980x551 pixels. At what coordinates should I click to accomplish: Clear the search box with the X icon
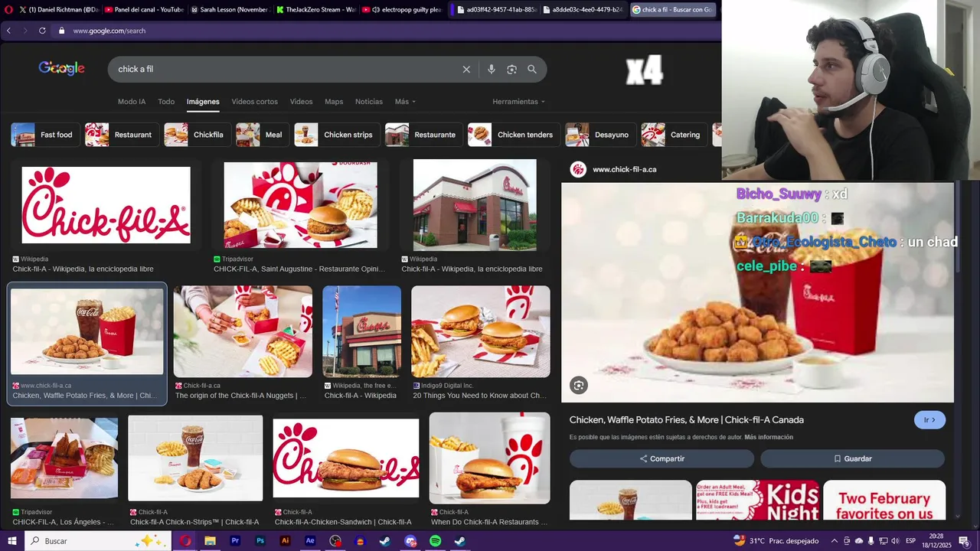tap(466, 69)
